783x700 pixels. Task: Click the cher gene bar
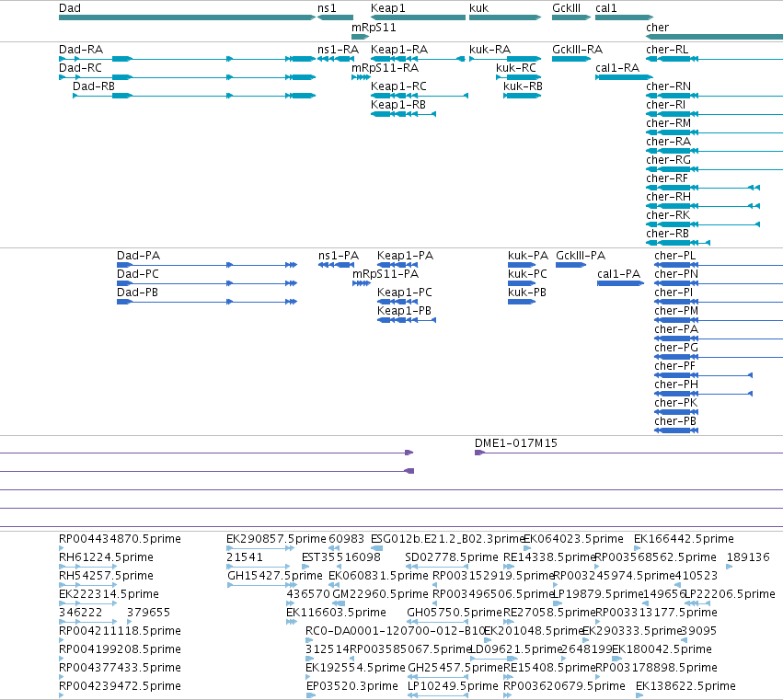coord(714,37)
